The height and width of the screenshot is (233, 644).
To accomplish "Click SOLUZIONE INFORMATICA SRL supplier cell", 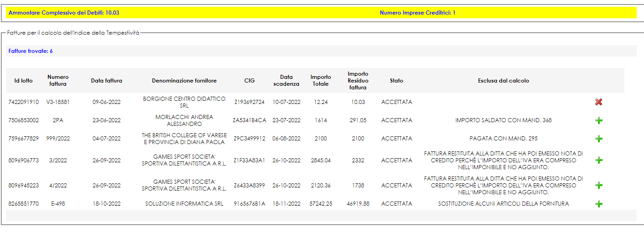I will 184,204.
